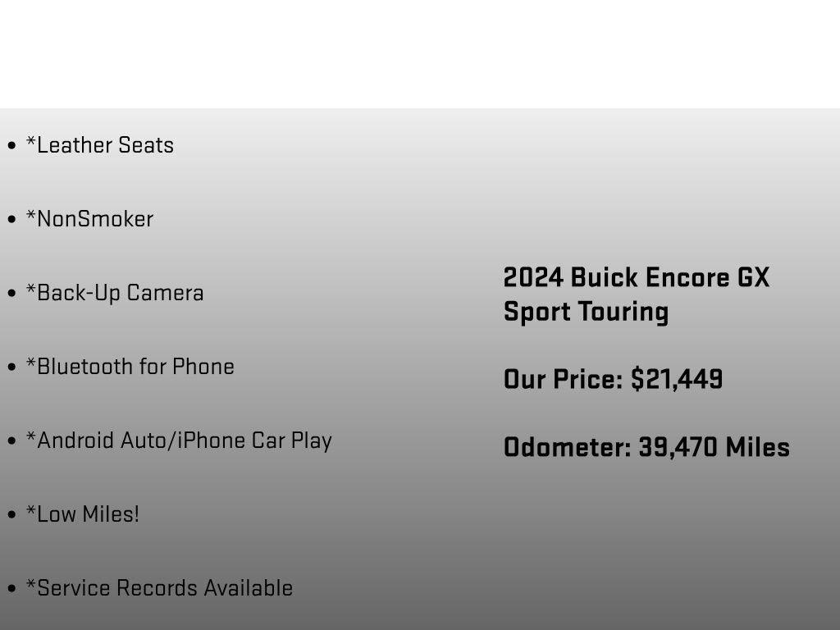This screenshot has width=840, height=630.
Task: Click the Back-Up Camera feature text
Action: [116, 293]
